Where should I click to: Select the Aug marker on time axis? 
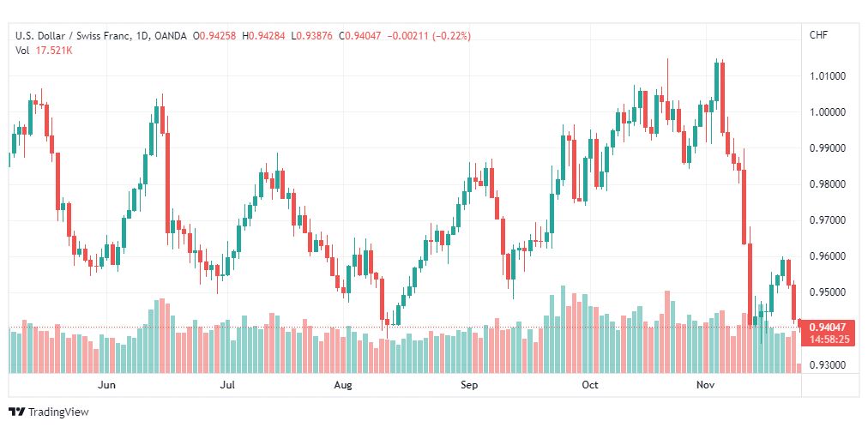343,385
